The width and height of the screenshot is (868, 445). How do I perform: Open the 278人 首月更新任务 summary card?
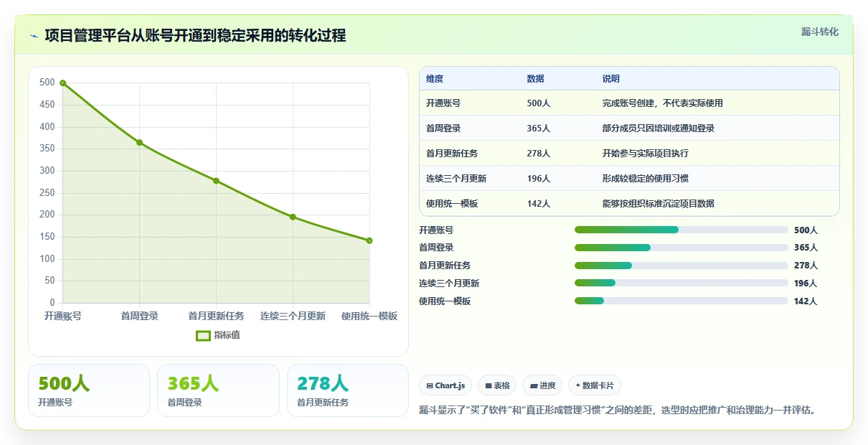tap(348, 390)
